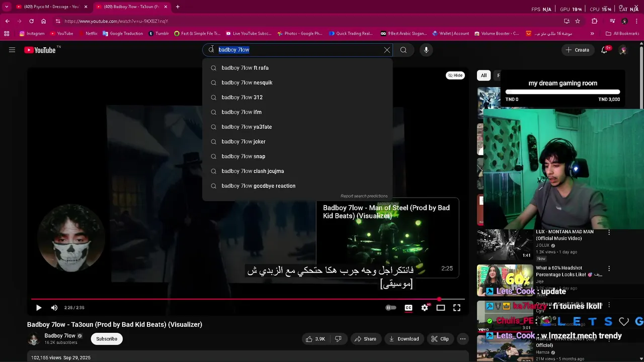Bookmark this page with the star
Screen dimensions: 644x362
pyautogui.click(x=578, y=21)
